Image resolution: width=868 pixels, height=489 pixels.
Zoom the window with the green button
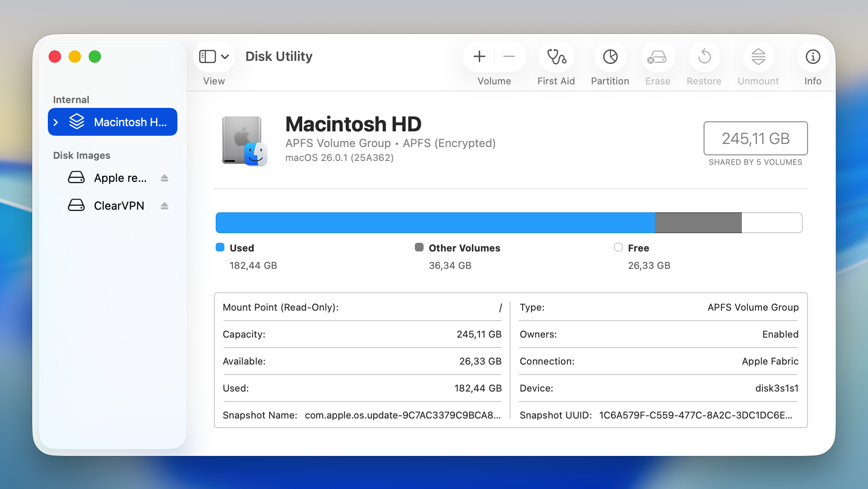point(95,57)
